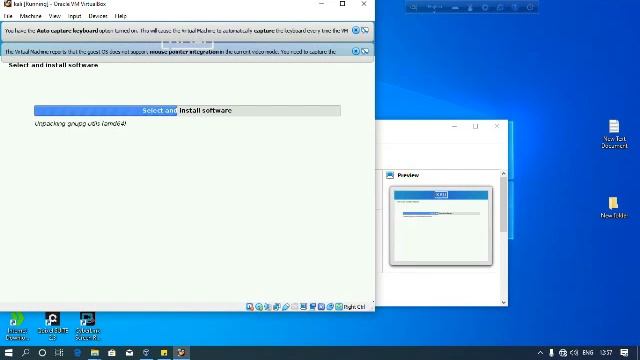Open the hard disk activity indicator

(x=250, y=307)
